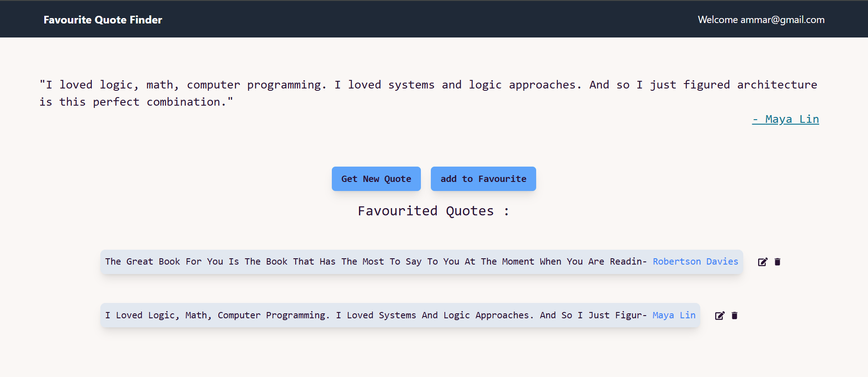Screen dimensions: 868x377
Task: Click the word 'architecture' in the main quote
Action: 777,85
